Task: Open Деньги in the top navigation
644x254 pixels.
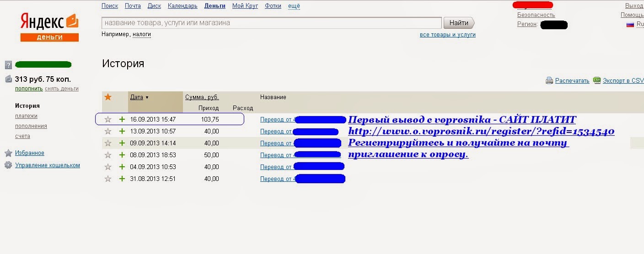Action: [215, 6]
